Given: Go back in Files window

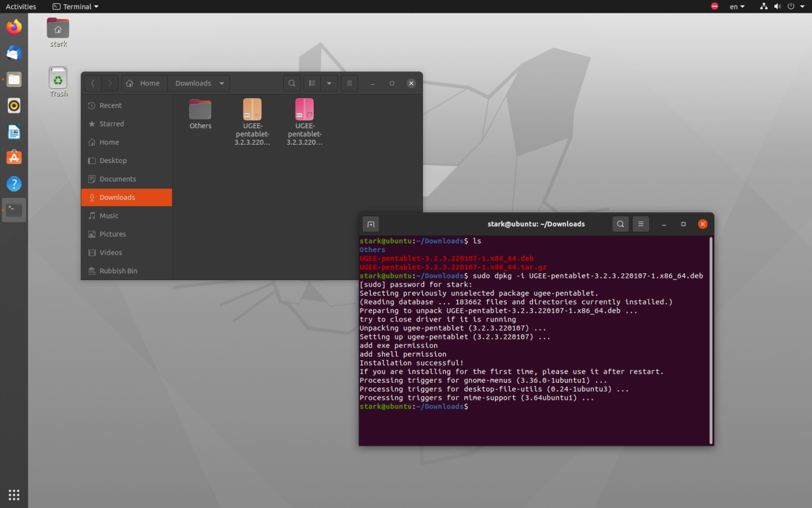Looking at the screenshot, I should [x=93, y=83].
